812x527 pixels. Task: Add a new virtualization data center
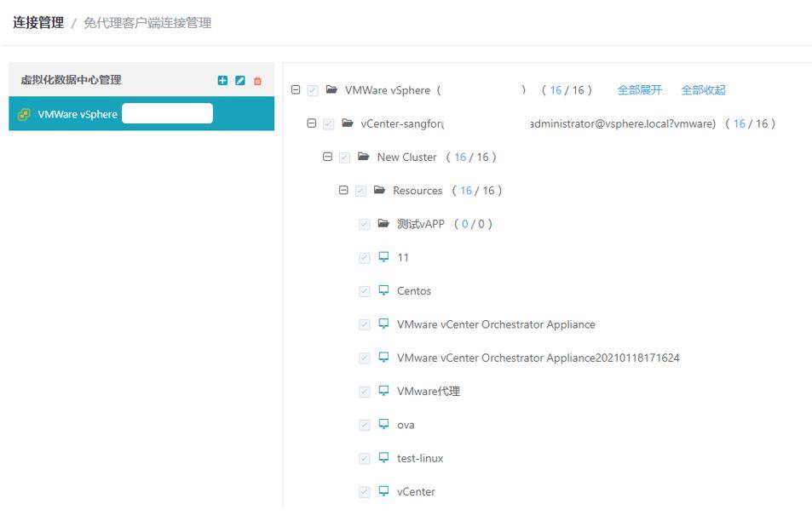[222, 80]
